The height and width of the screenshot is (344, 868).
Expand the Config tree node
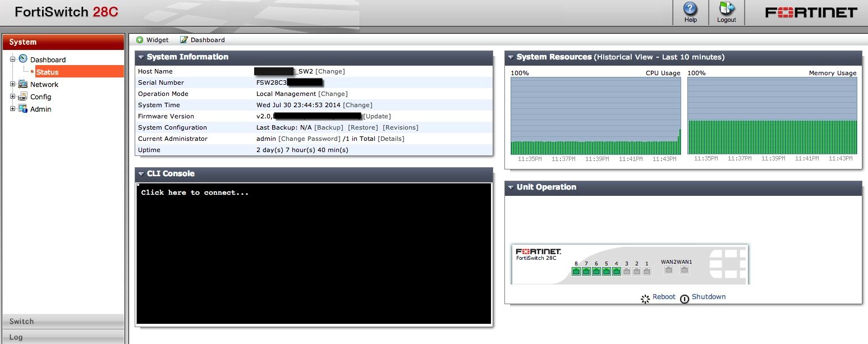coord(12,97)
